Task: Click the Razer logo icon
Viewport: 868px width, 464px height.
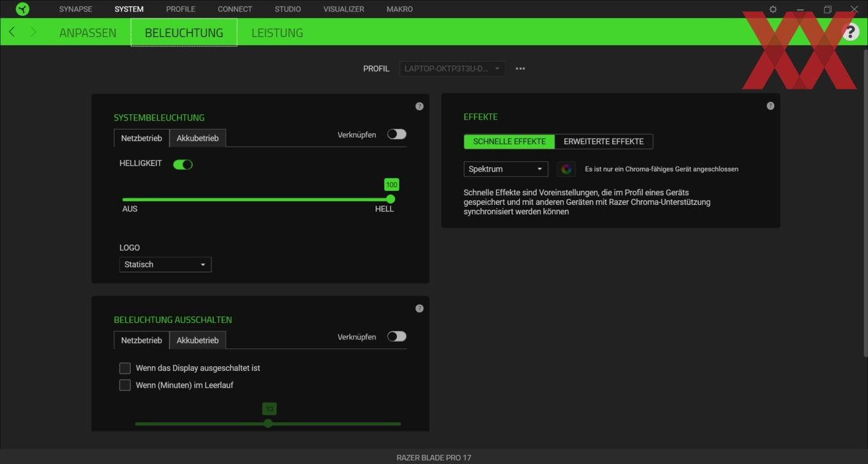Action: 22,9
